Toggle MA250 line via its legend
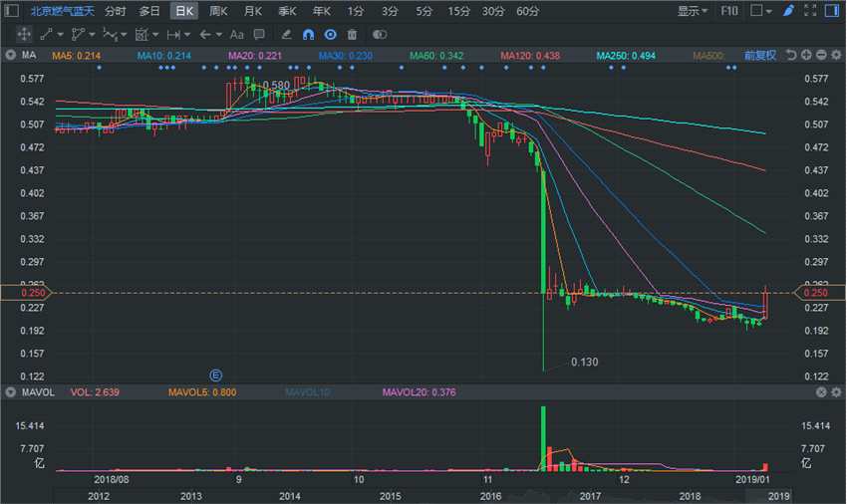The image size is (847, 504). click(626, 55)
